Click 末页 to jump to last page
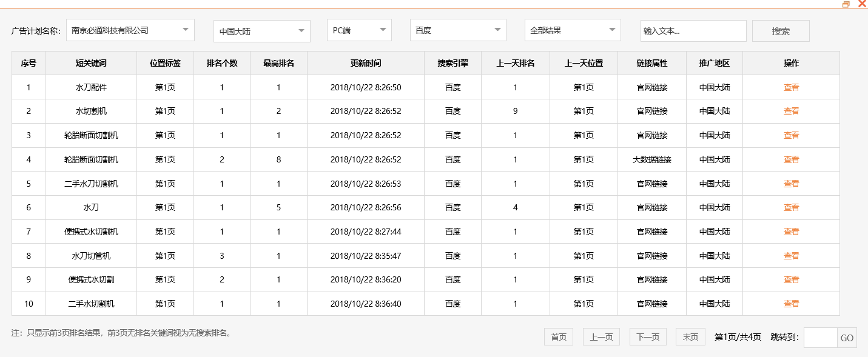 pos(690,336)
